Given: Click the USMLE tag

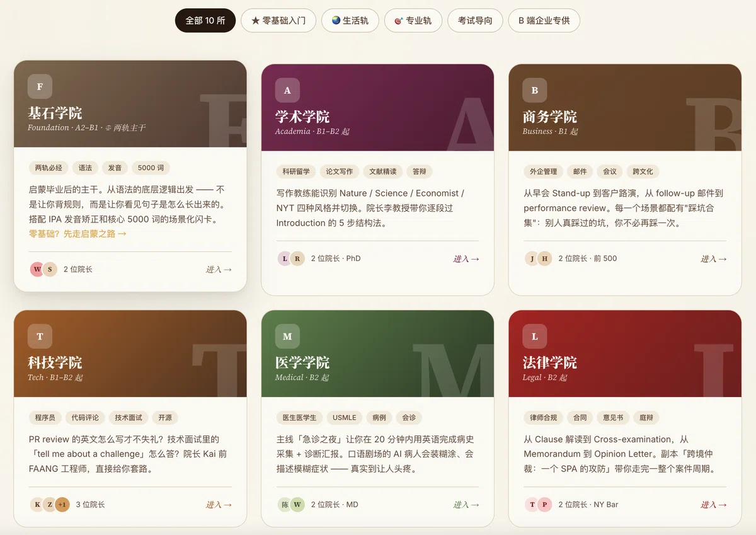Looking at the screenshot, I should coord(345,417).
